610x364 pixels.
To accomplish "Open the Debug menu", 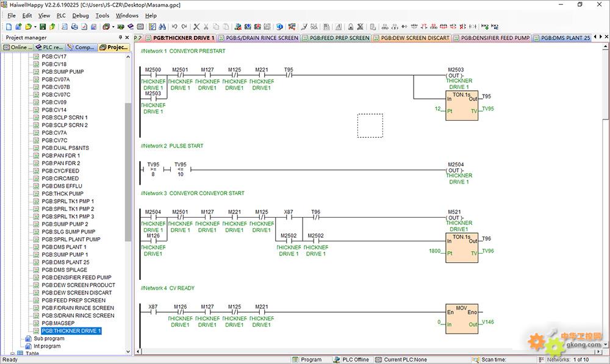I will coord(81,16).
